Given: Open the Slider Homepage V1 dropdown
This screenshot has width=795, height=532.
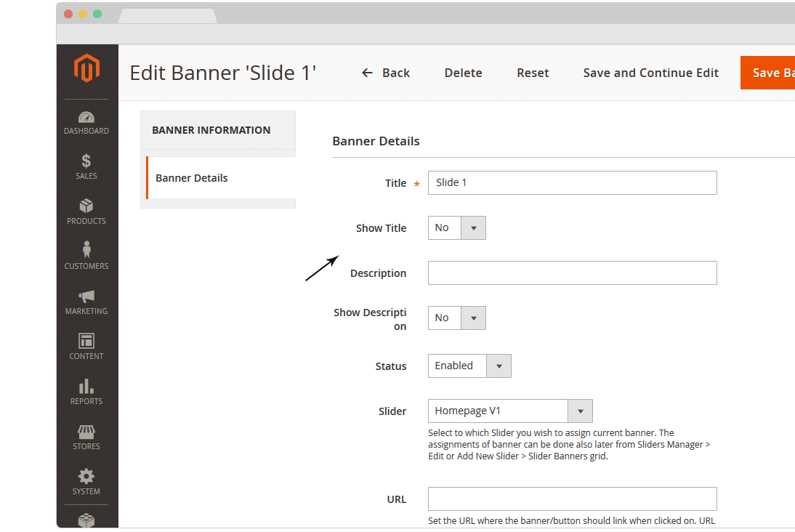Looking at the screenshot, I should [510, 411].
